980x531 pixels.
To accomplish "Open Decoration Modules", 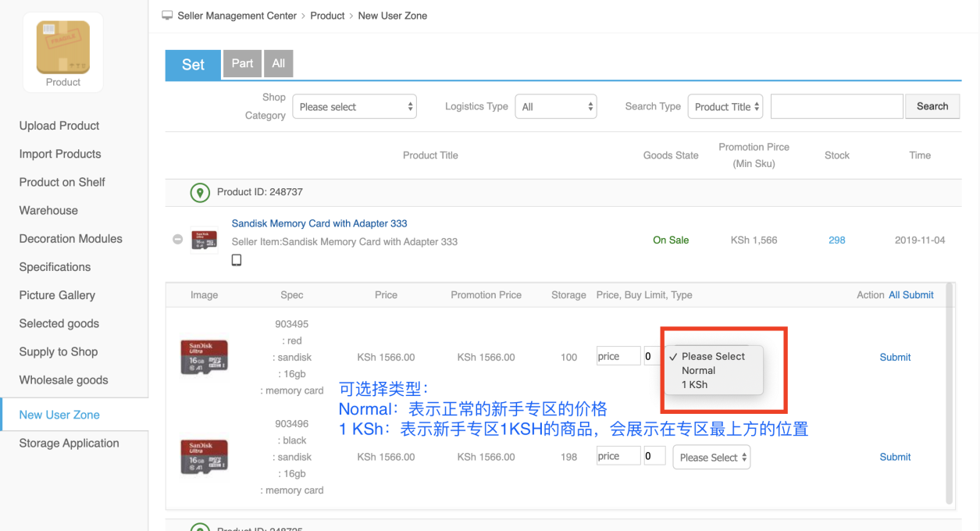I will coord(71,238).
